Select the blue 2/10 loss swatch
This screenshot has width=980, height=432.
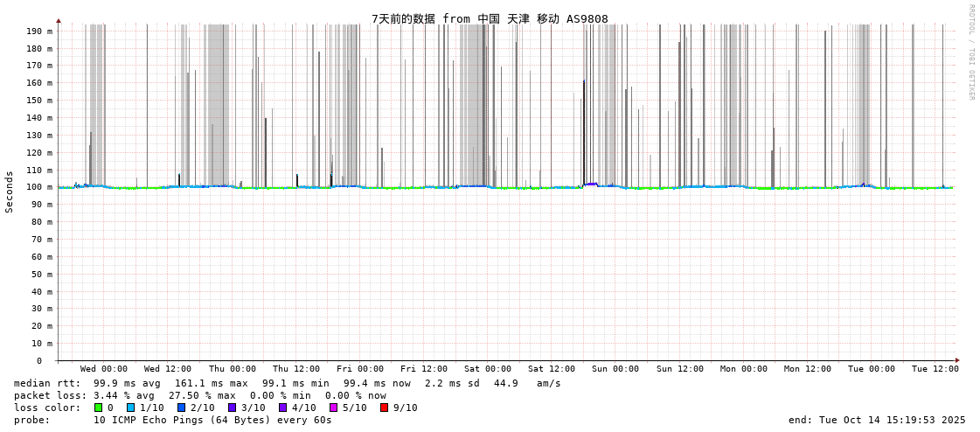click(x=182, y=408)
